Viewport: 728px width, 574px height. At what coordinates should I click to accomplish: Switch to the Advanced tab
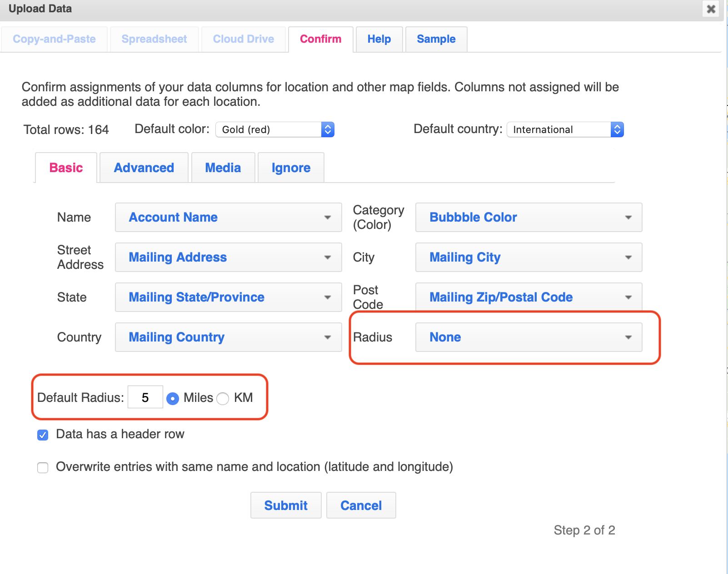click(144, 168)
